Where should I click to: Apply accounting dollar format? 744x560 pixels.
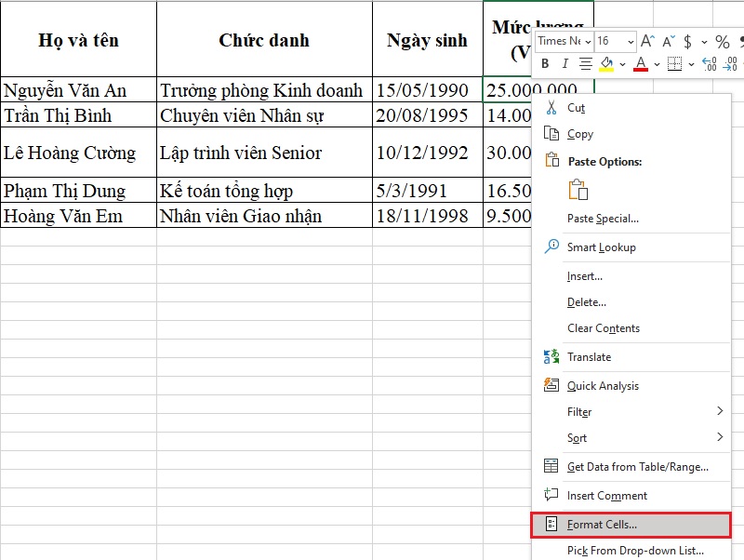(687, 42)
